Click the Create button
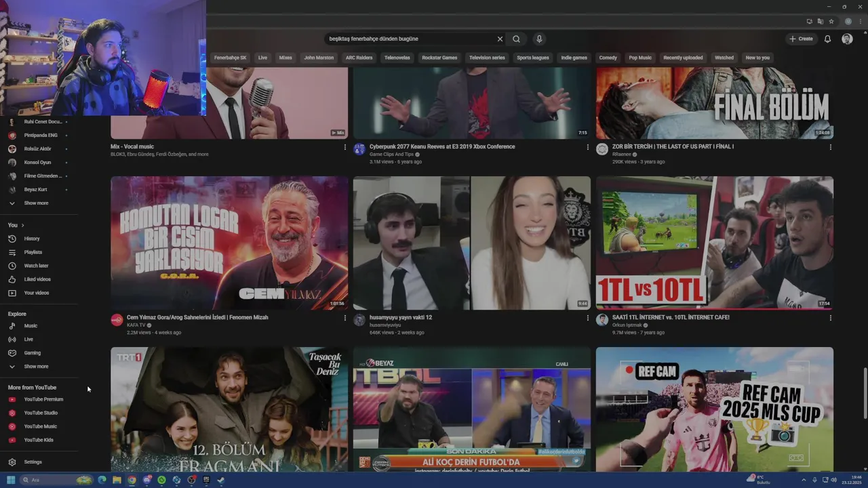The height and width of the screenshot is (488, 868). click(x=801, y=39)
